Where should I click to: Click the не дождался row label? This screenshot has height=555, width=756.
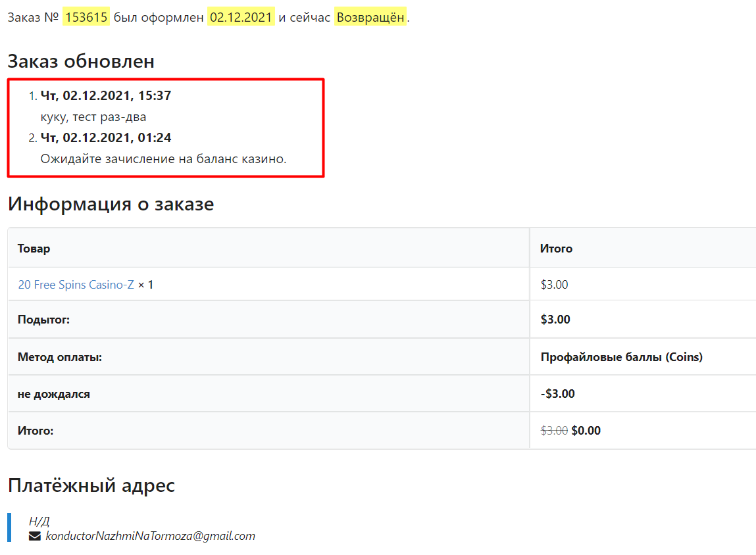pyautogui.click(x=53, y=394)
